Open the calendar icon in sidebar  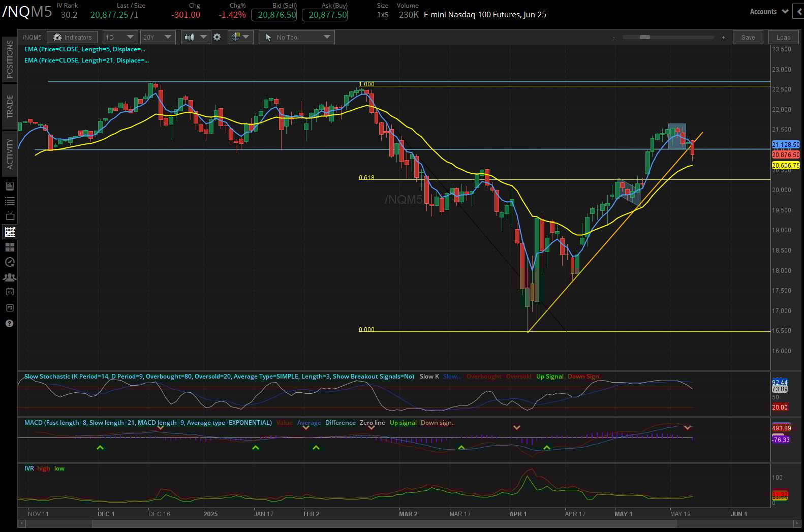pyautogui.click(x=10, y=292)
